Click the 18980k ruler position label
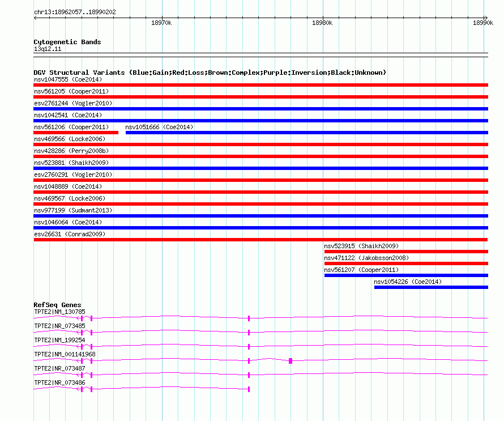Screen dimensions: 504x421 [x=322, y=23]
